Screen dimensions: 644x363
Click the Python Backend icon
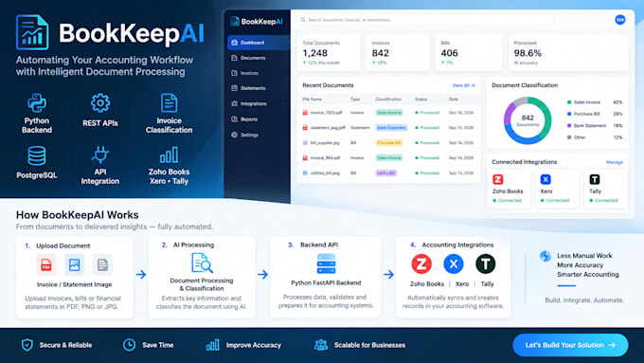(x=37, y=102)
